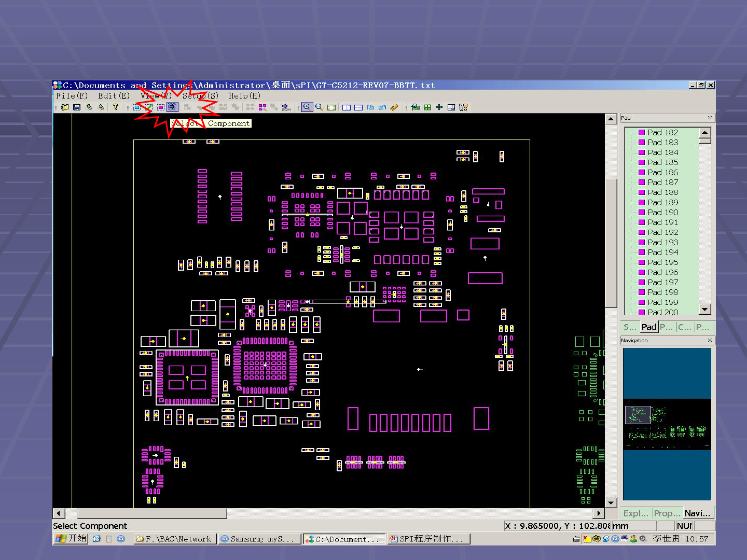Screen dimensions: 747x560
Task: Click the Windows Start button
Action: [71, 539]
